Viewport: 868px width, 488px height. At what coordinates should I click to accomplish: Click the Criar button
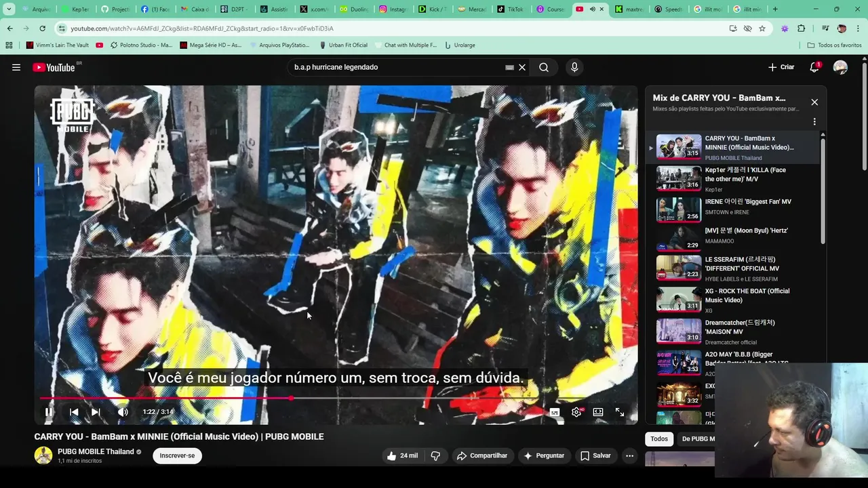tap(781, 67)
